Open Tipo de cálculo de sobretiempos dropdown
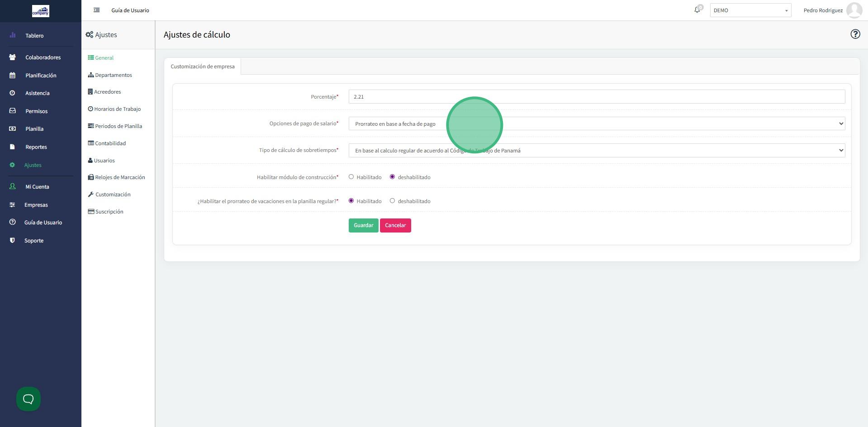Screen dimensions: 868x427 [596, 150]
